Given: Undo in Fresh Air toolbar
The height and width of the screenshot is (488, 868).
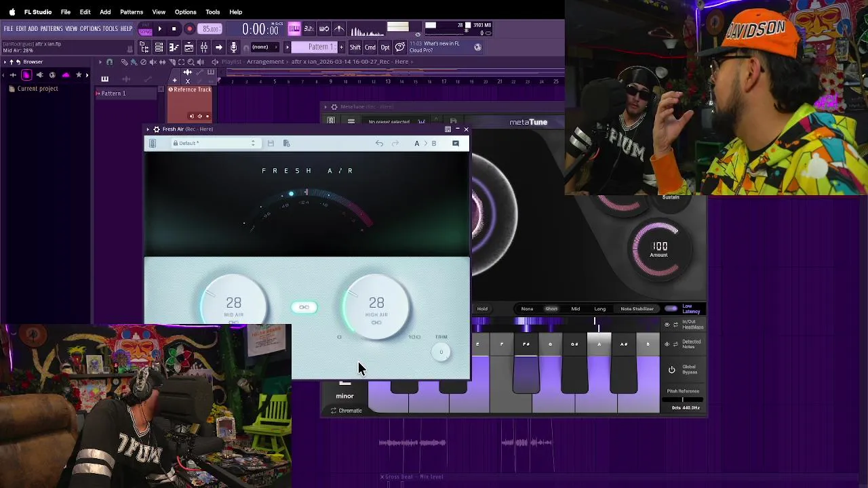Looking at the screenshot, I should point(379,143).
